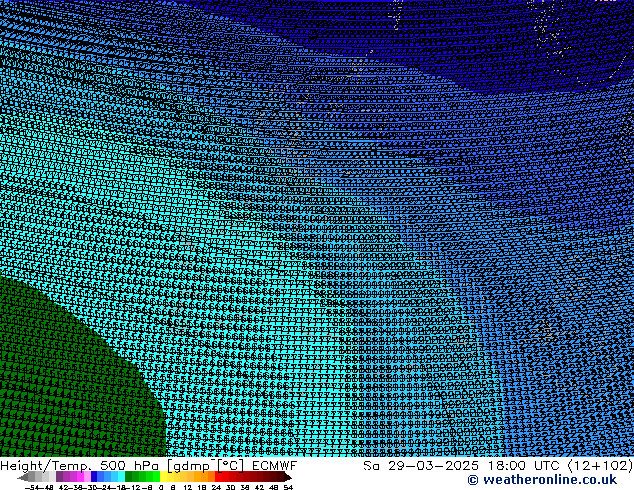
Task: Click the dark brown right arrow end of legend
Action: [x=287, y=477]
